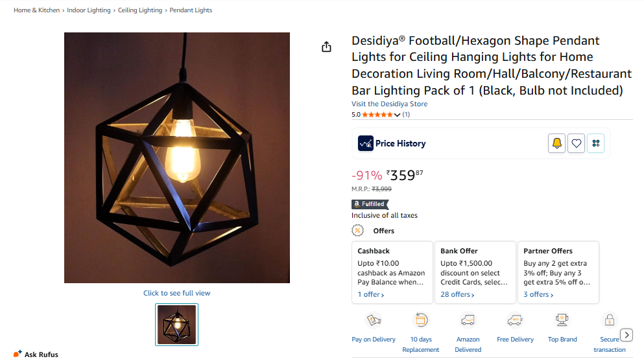Click the Pay on Delivery icon
The width and height of the screenshot is (644, 359).
pos(374,319)
